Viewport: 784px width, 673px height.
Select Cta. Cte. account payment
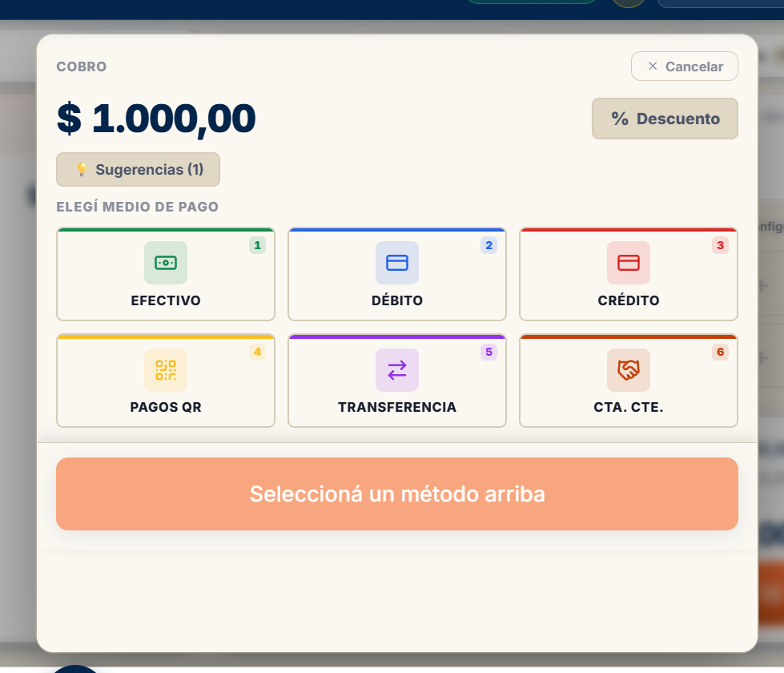click(x=629, y=381)
